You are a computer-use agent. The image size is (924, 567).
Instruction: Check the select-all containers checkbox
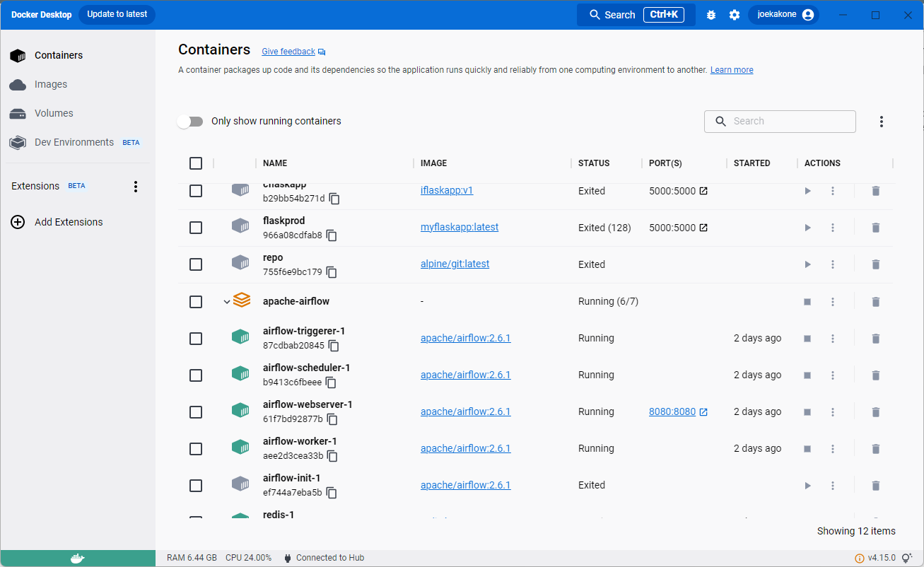196,163
